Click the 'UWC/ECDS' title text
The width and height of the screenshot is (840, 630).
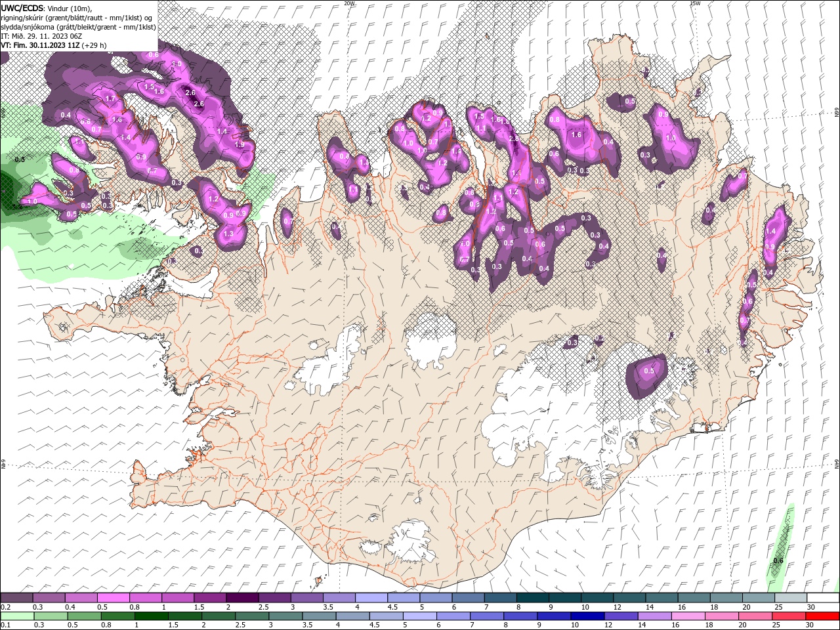(x=22, y=8)
